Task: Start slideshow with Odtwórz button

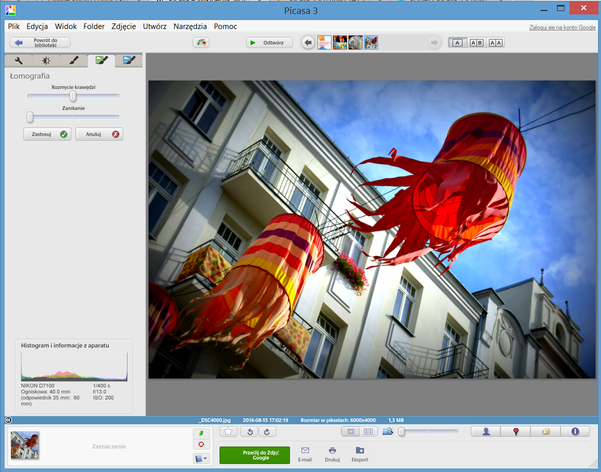Action: tap(268, 42)
